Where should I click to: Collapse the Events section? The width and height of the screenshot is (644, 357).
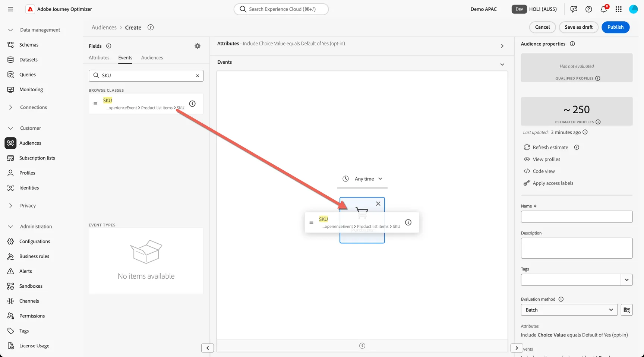(502, 64)
